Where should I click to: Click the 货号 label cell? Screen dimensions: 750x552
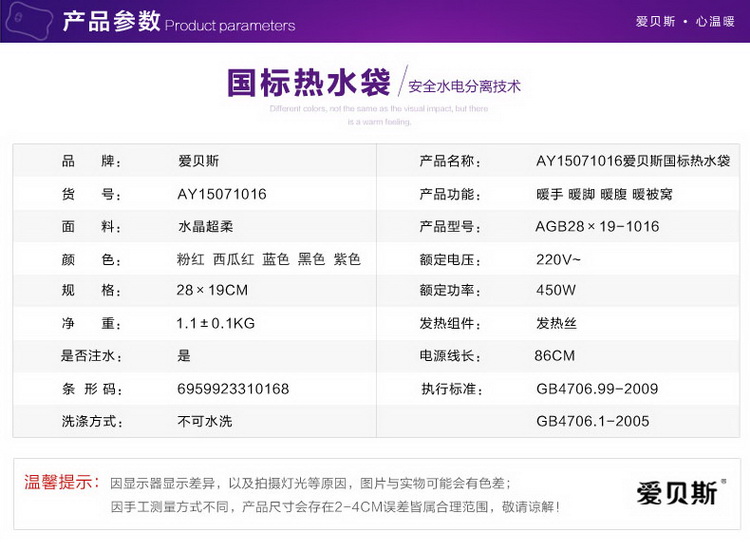[x=91, y=194]
